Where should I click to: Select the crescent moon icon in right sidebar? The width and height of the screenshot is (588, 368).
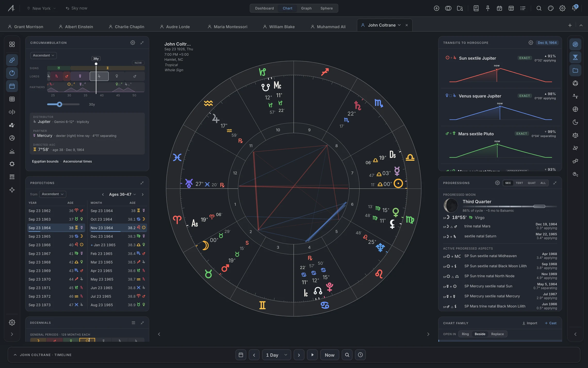(x=575, y=122)
